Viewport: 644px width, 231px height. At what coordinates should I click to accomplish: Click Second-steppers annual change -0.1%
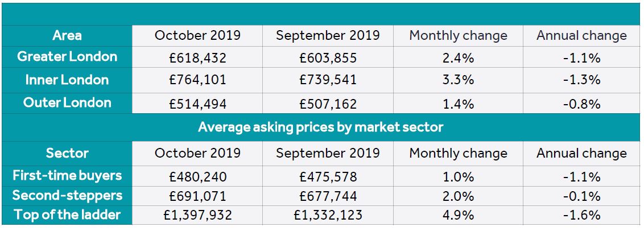point(581,196)
